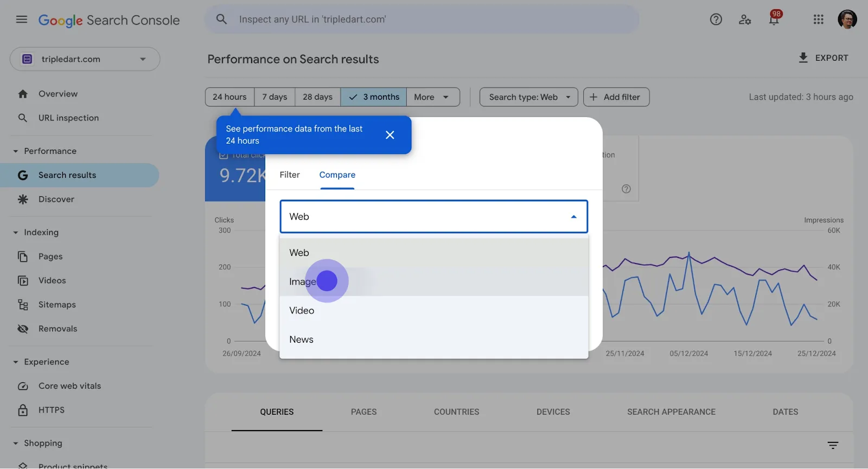Open the More date range dropdown
This screenshot has width=868, height=469.
click(433, 97)
